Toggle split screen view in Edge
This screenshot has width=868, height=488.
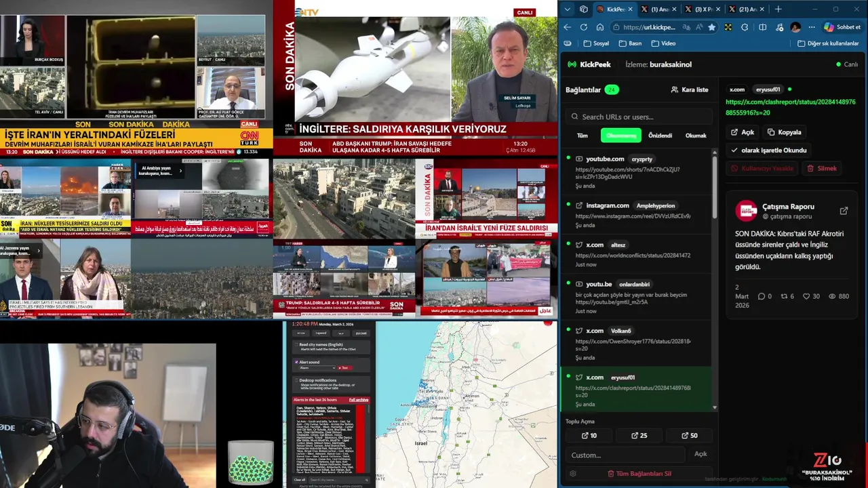tap(763, 27)
